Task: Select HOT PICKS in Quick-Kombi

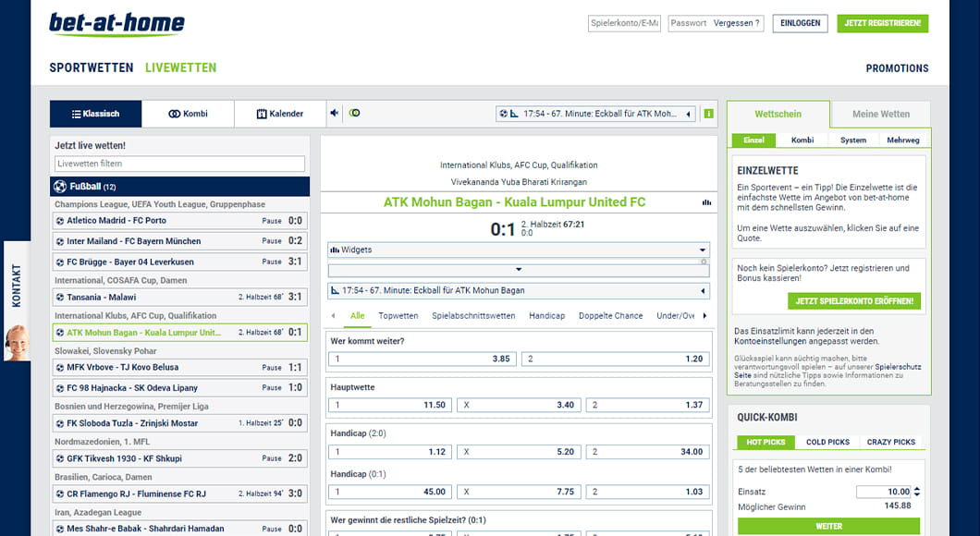Action: pos(766,442)
